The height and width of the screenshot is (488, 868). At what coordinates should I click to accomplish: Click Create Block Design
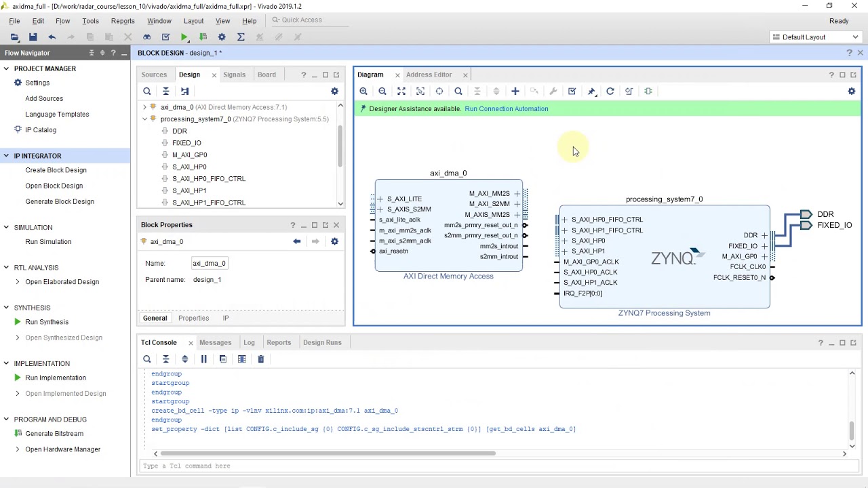(56, 170)
